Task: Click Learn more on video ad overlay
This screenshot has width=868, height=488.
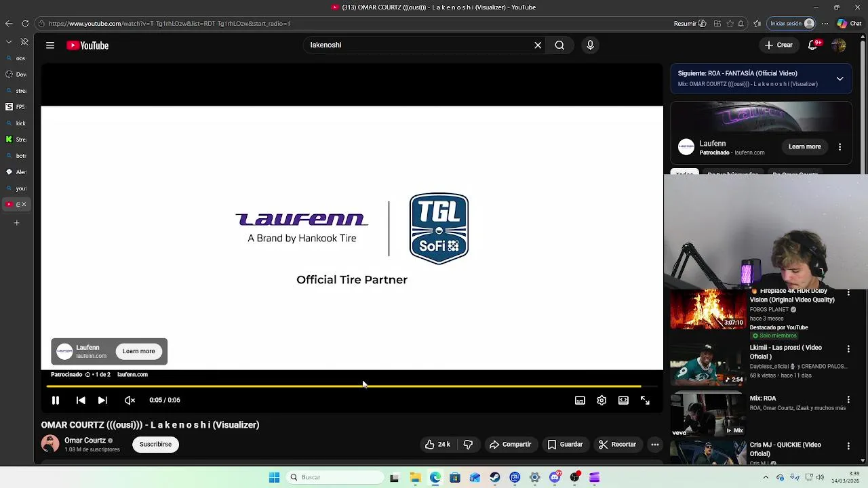Action: [x=138, y=351]
